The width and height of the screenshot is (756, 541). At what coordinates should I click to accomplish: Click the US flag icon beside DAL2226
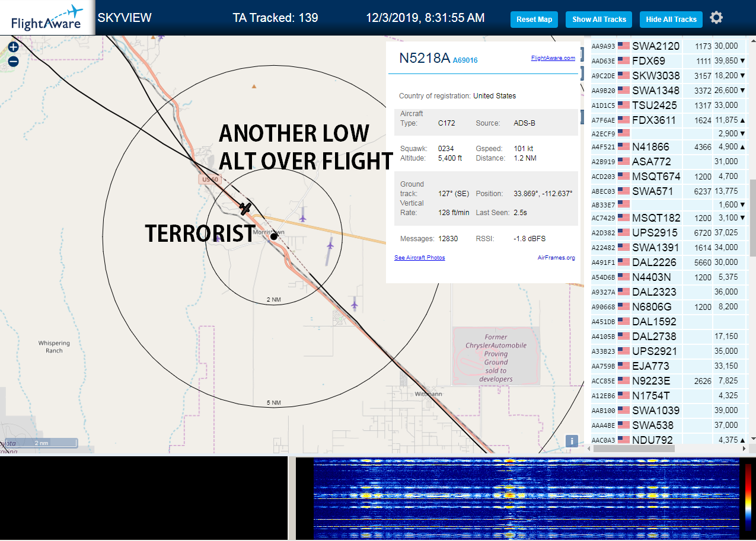624,262
